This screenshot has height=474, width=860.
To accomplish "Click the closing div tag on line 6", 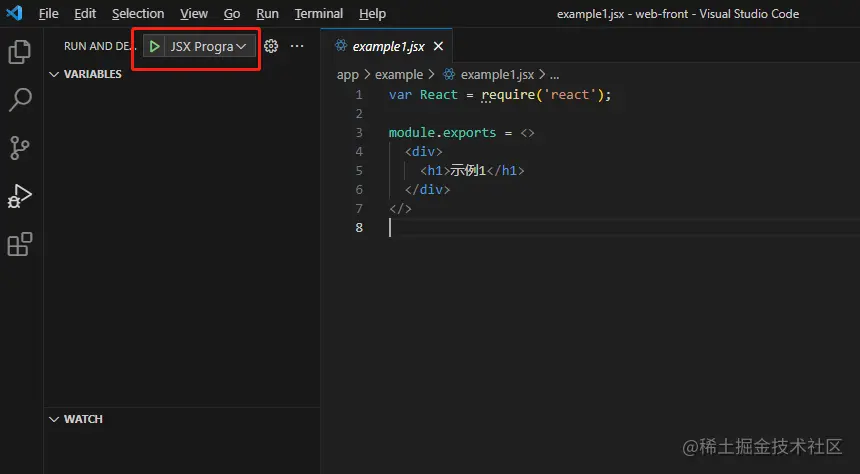I will pyautogui.click(x=427, y=190).
